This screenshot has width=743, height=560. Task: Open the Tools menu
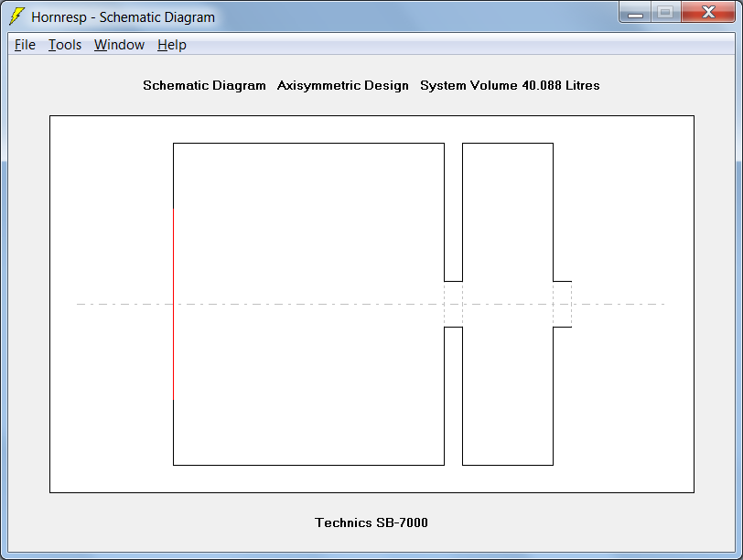point(65,45)
